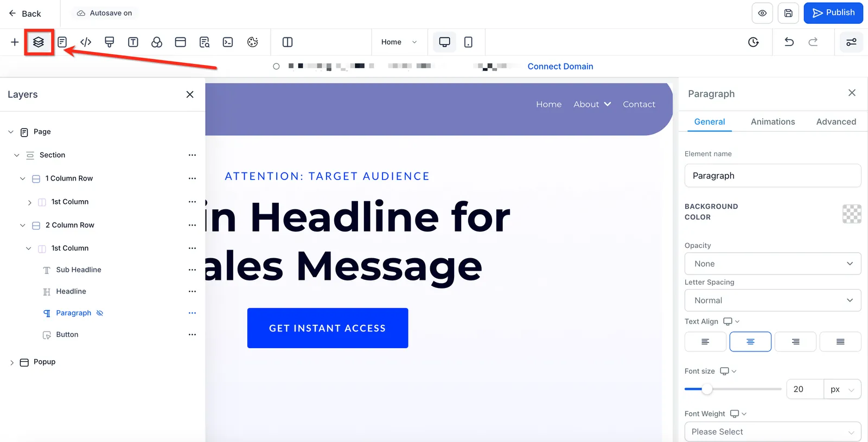The width and height of the screenshot is (868, 442).
Task: Click the custom code icon in toolbar
Action: (x=86, y=42)
